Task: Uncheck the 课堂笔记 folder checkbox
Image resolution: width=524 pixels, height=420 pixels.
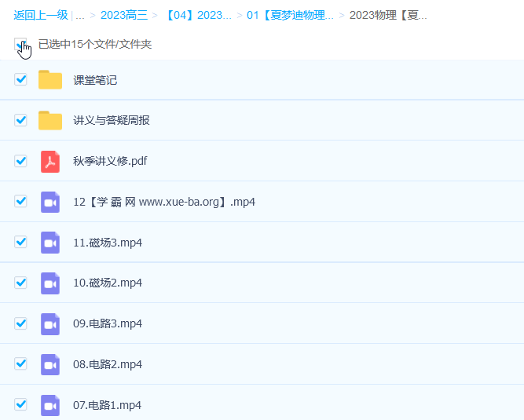Action: [21, 79]
